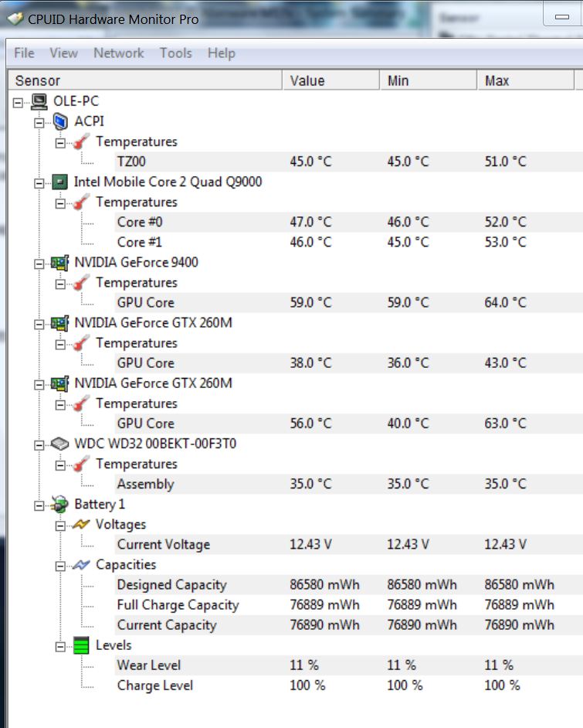The image size is (583, 728).
Task: Click the CPUID Hardware Monitor Pro title icon
Action: click(x=15, y=19)
